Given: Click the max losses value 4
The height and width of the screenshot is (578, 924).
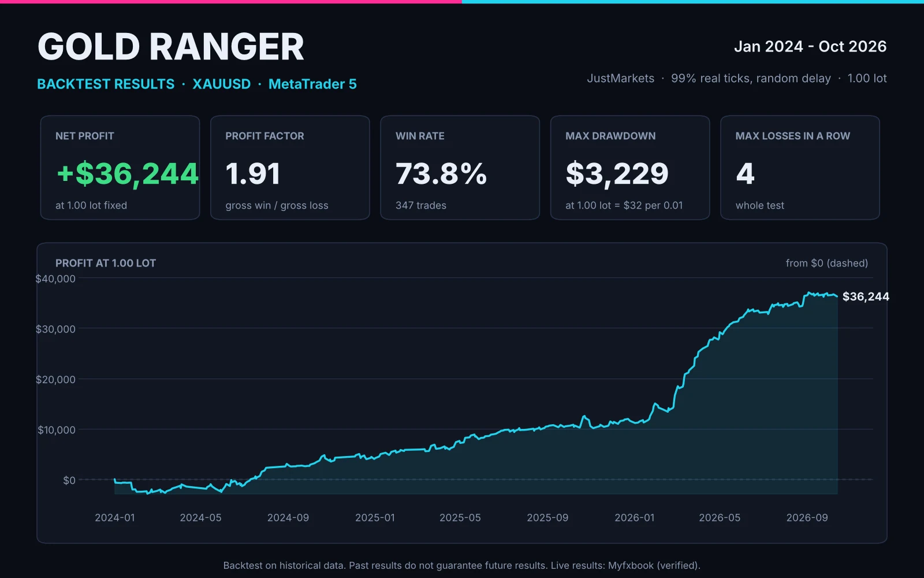Looking at the screenshot, I should point(745,173).
